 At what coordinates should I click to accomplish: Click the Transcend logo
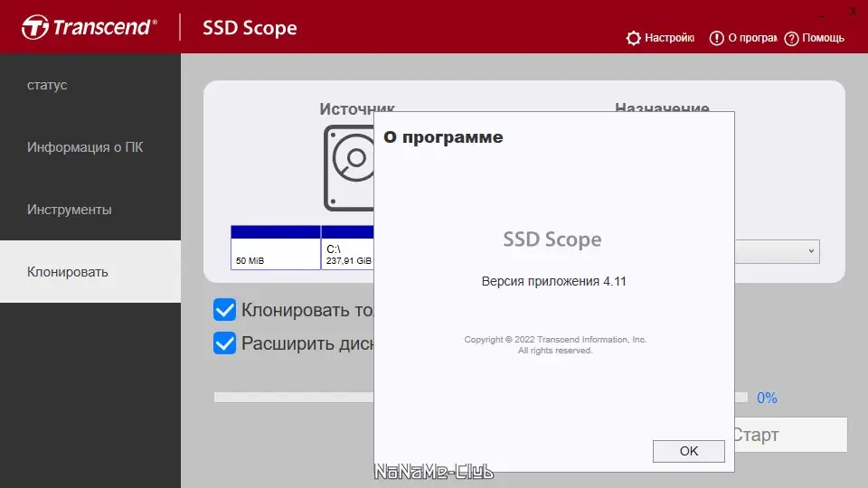click(90, 27)
